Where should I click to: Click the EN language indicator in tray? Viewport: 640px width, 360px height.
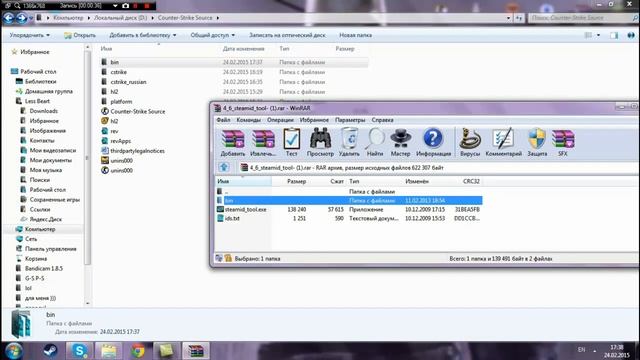pyautogui.click(x=581, y=349)
